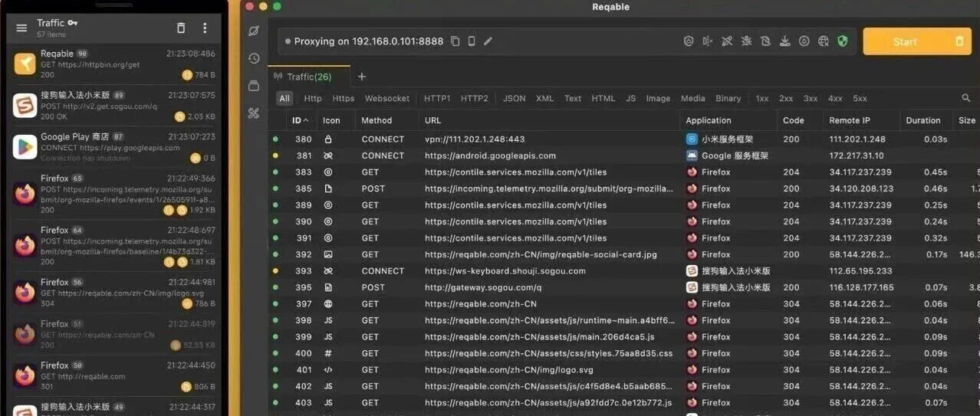Filter by 3xx status codes
The width and height of the screenshot is (980, 416).
pyautogui.click(x=811, y=98)
